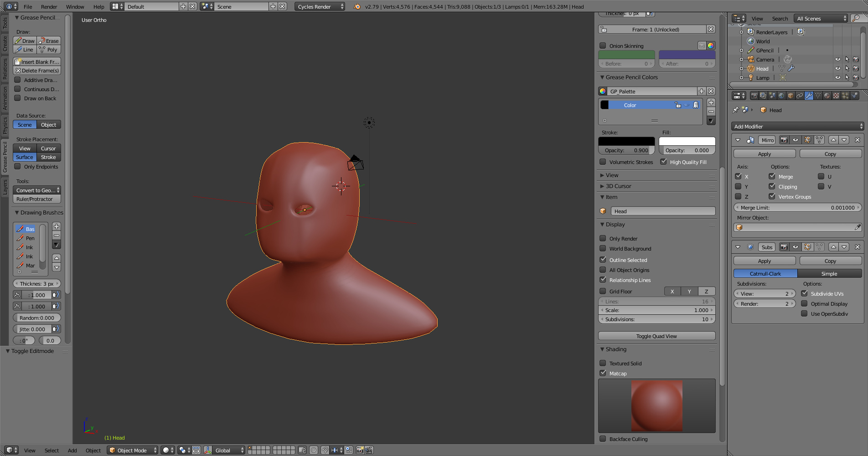Open the Material properties tab (sphere icon)
The image size is (868, 456).
click(x=827, y=96)
